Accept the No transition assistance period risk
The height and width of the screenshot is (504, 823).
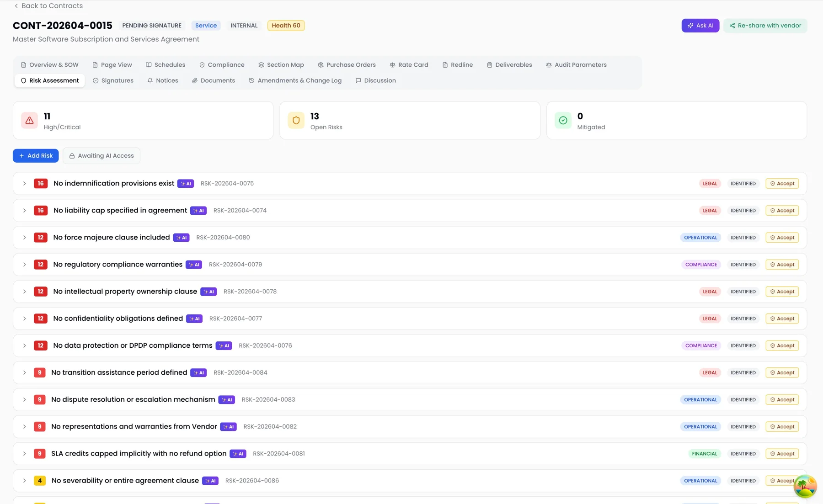tap(782, 373)
